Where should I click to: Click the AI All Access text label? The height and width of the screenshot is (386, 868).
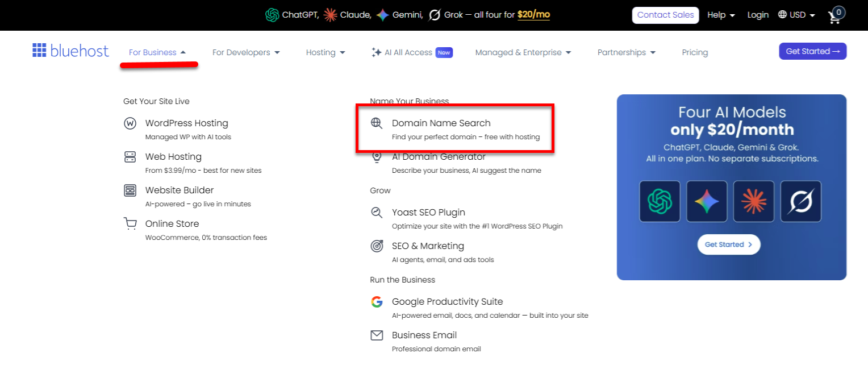408,52
